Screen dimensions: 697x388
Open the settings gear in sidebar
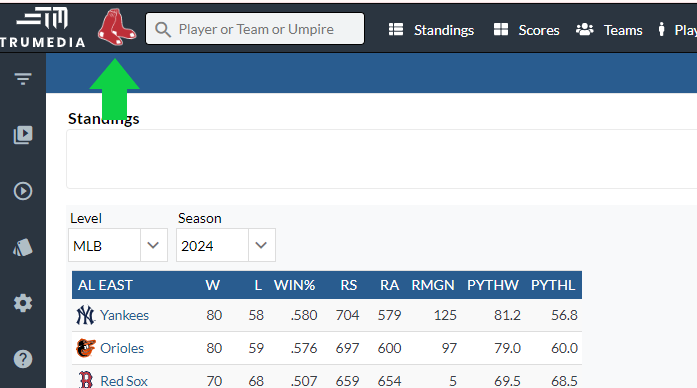(x=23, y=303)
